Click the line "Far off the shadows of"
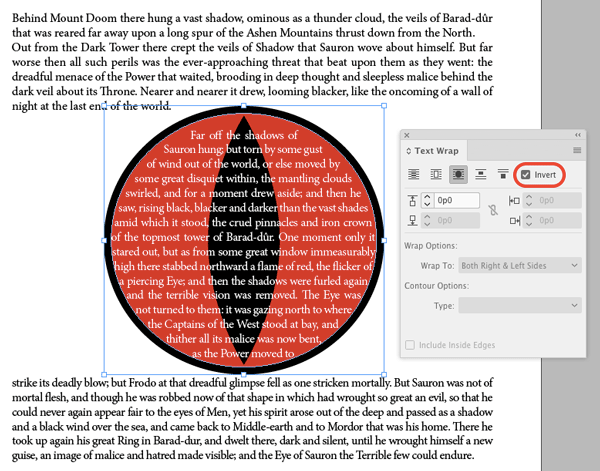This screenshot has height=471, width=600. tap(244, 135)
